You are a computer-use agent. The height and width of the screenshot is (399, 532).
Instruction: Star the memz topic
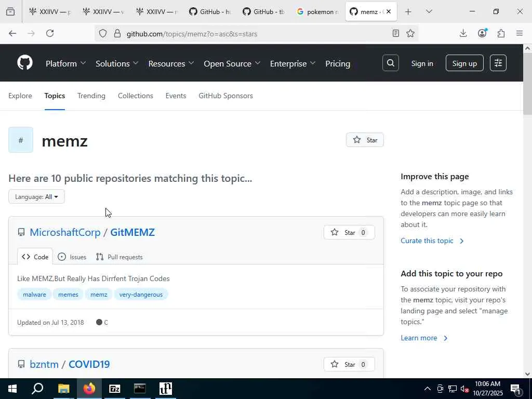click(365, 140)
